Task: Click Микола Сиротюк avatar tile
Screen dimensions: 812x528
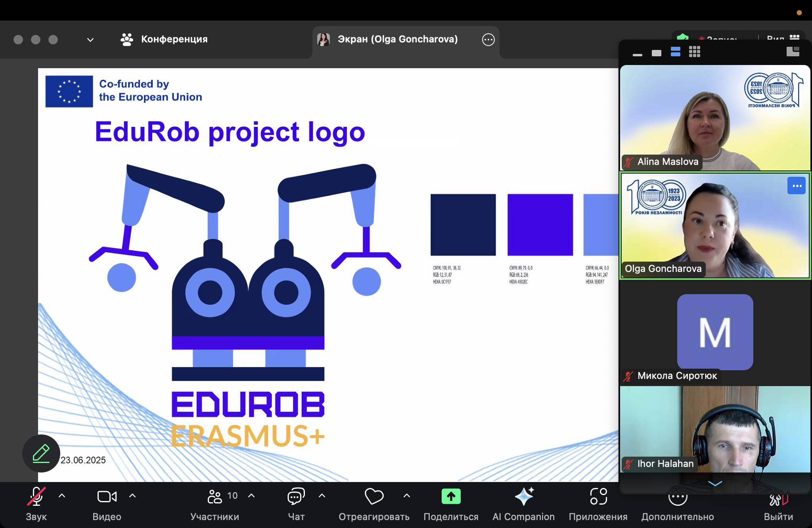Action: (715, 332)
